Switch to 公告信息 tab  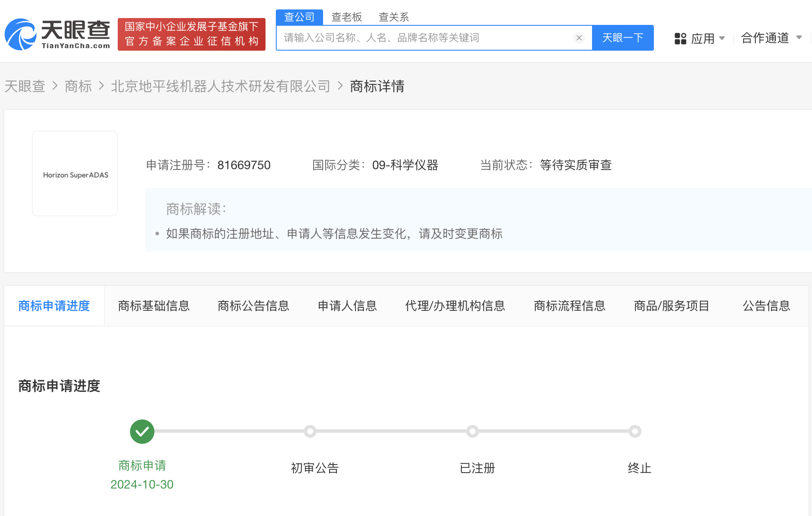point(766,306)
